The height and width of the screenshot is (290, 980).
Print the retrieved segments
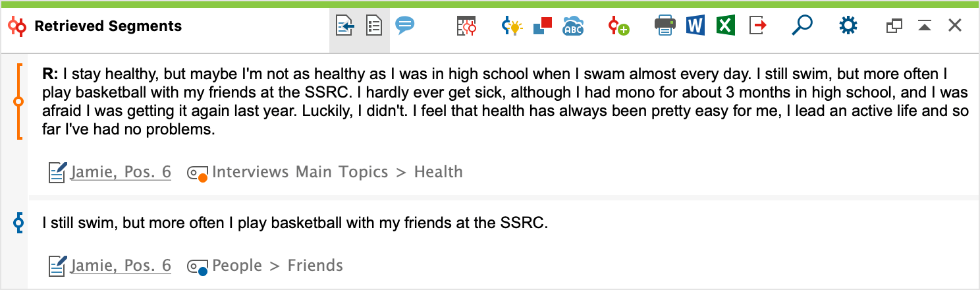click(x=665, y=26)
